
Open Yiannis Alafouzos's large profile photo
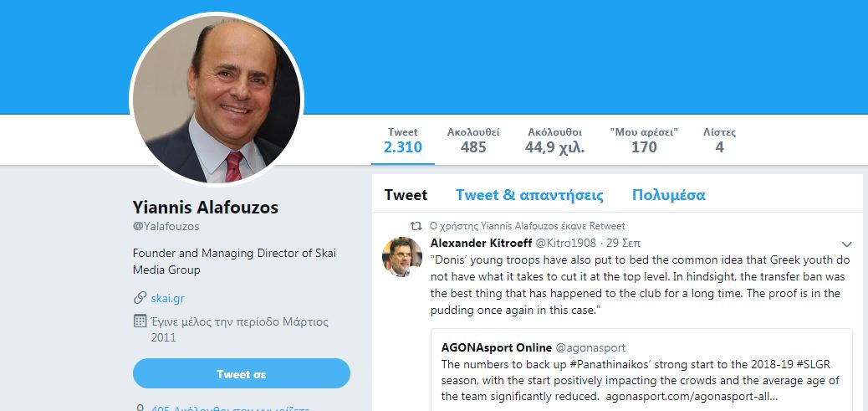coord(217,100)
